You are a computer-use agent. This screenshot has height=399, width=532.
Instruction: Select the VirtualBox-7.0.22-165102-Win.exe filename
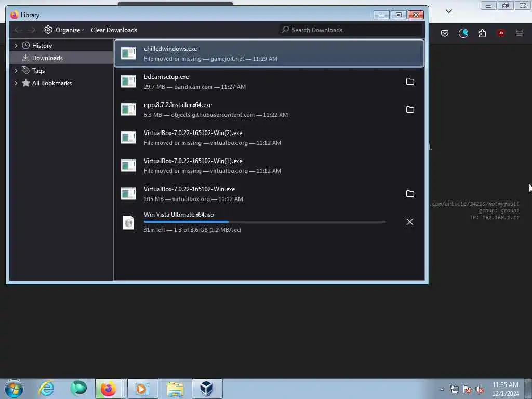coord(189,189)
